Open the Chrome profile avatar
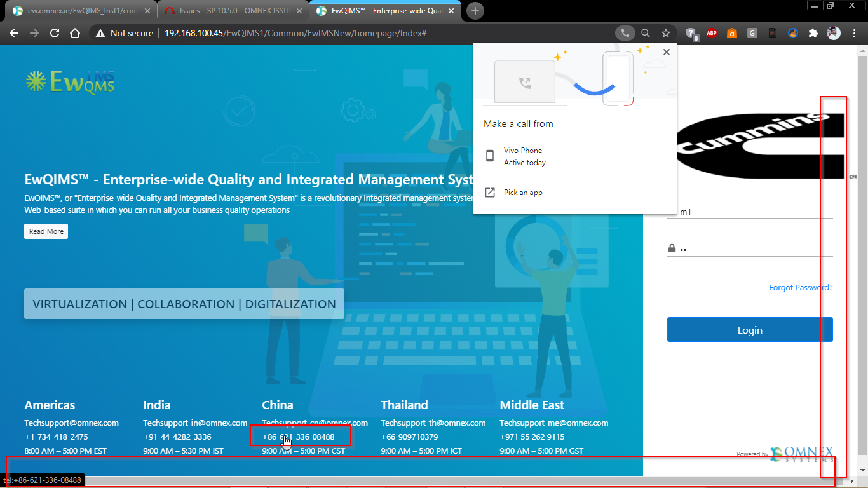Viewport: 868px width, 488px height. pos(834,33)
